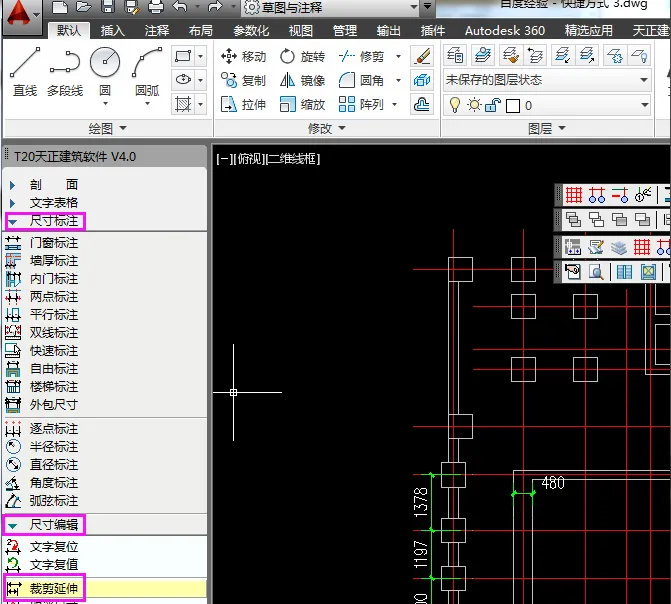The width and height of the screenshot is (671, 604).
Task: Click the Ellipse draw tool icon
Action: (183, 80)
